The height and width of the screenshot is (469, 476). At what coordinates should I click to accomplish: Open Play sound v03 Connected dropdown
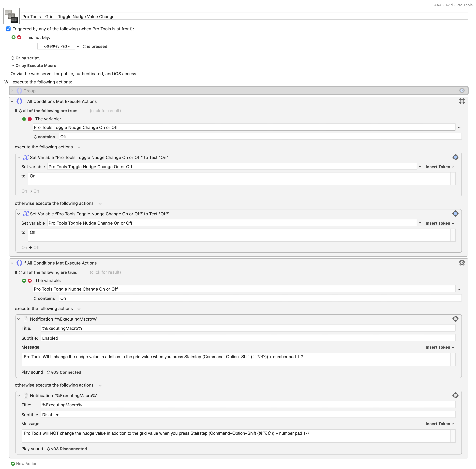click(x=64, y=372)
